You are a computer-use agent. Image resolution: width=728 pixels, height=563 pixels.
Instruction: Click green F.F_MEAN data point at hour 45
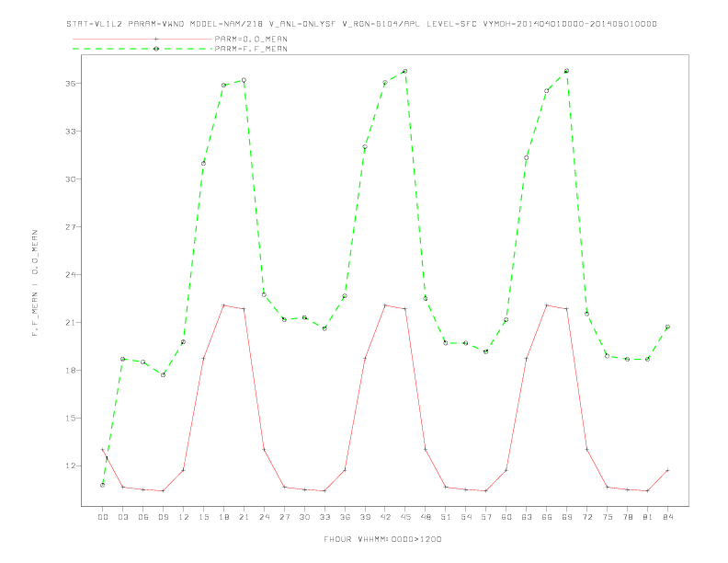[405, 71]
